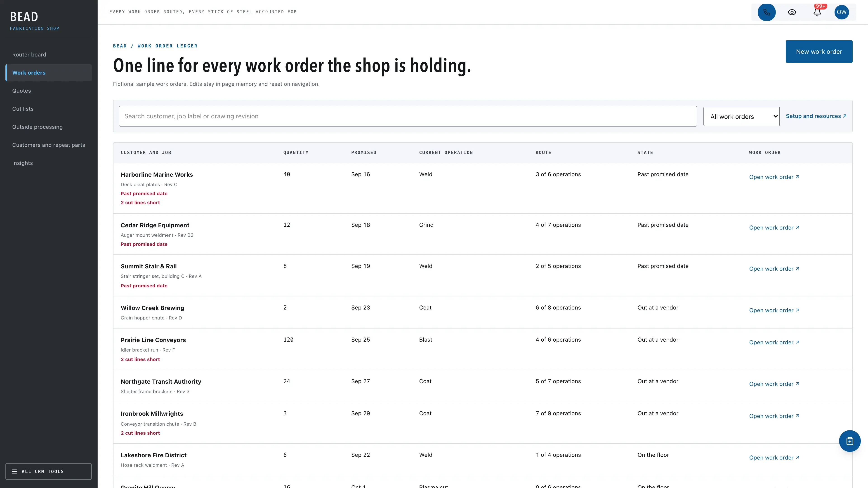Click the 'Sep 16' promised date

(361, 174)
